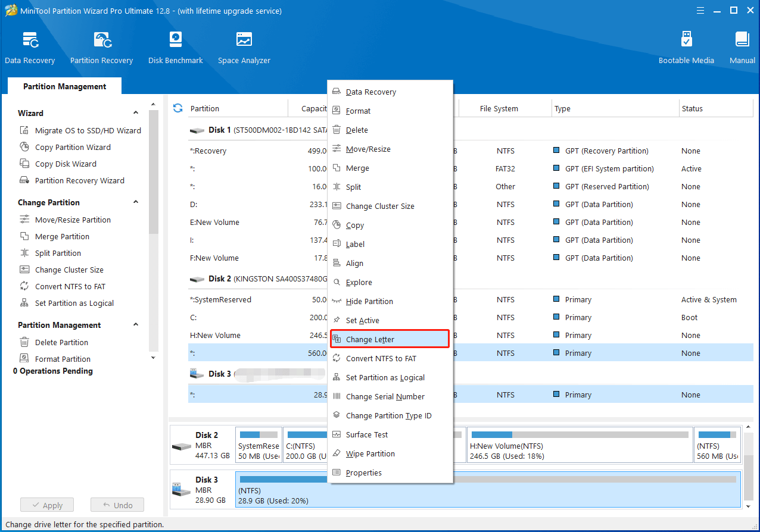Launch Disk Benchmark tool
This screenshot has height=532, width=760.
[176, 48]
